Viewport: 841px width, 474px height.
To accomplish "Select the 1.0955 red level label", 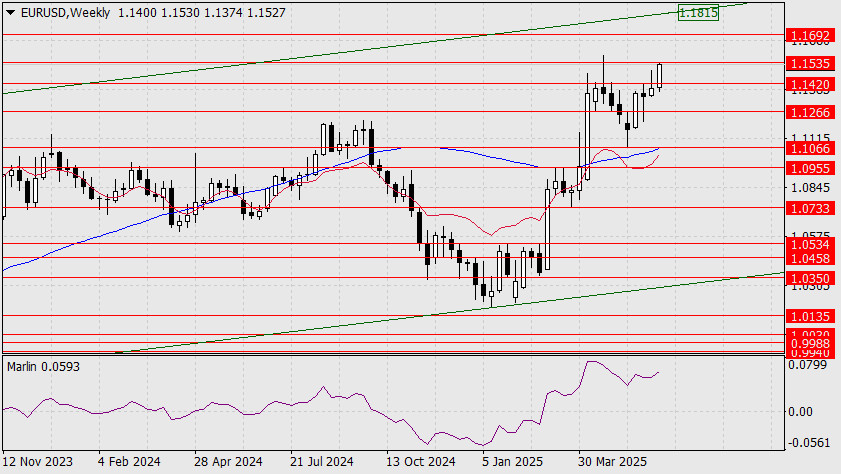I will 810,169.
